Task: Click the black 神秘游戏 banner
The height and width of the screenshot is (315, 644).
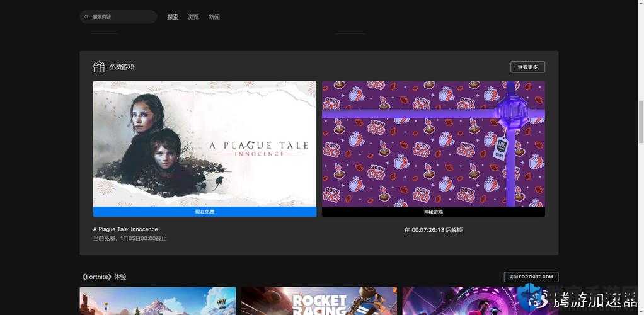Action: pos(434,212)
